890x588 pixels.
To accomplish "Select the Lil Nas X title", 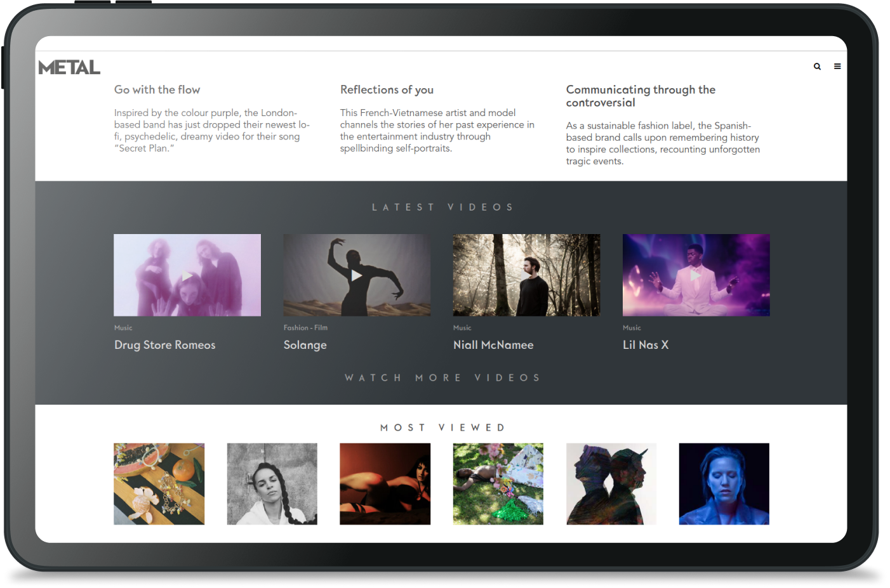I will point(646,345).
